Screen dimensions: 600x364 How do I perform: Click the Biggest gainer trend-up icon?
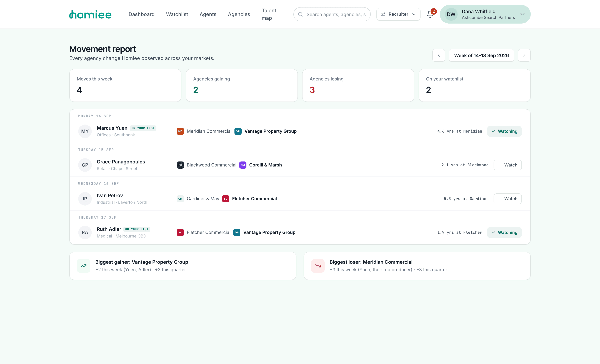coord(84,266)
